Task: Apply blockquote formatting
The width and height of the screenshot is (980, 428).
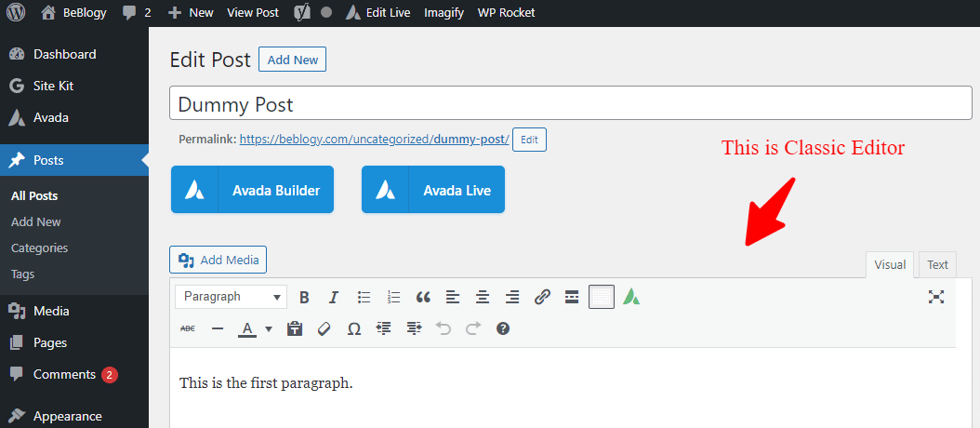Action: click(x=423, y=297)
